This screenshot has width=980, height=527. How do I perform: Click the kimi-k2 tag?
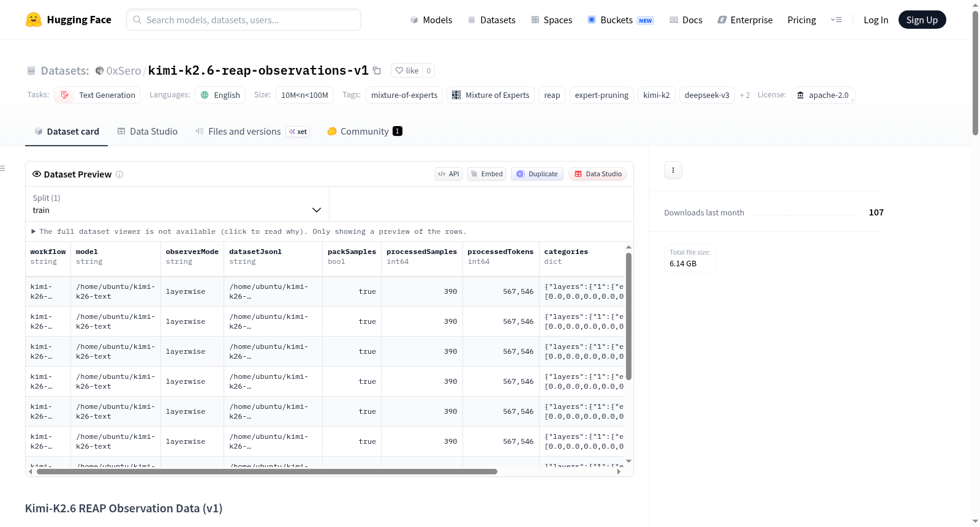click(x=657, y=95)
